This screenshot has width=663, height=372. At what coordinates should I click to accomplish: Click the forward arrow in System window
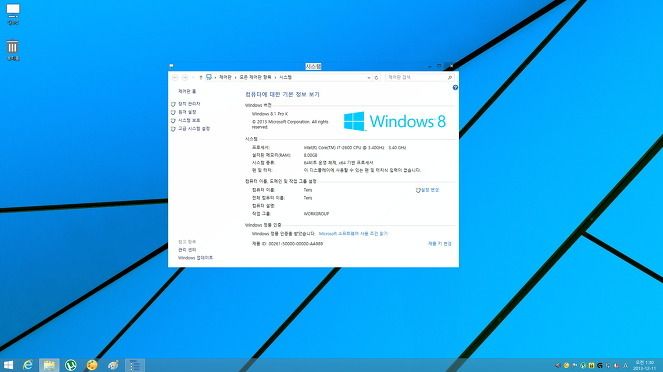coord(185,77)
